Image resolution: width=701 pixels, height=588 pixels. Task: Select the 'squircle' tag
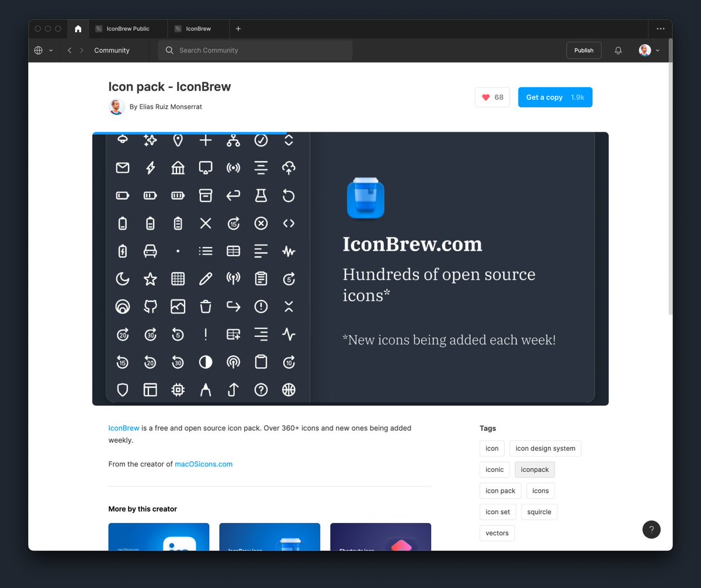coord(539,512)
